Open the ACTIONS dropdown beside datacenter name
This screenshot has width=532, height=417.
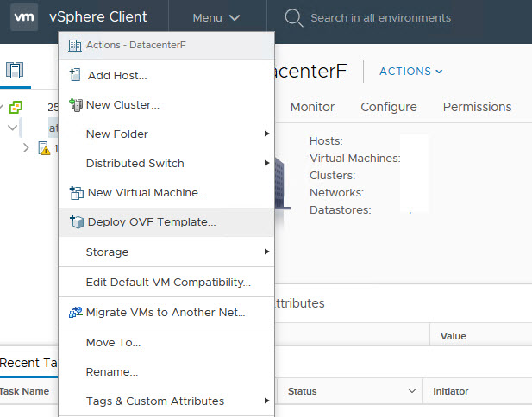click(411, 72)
